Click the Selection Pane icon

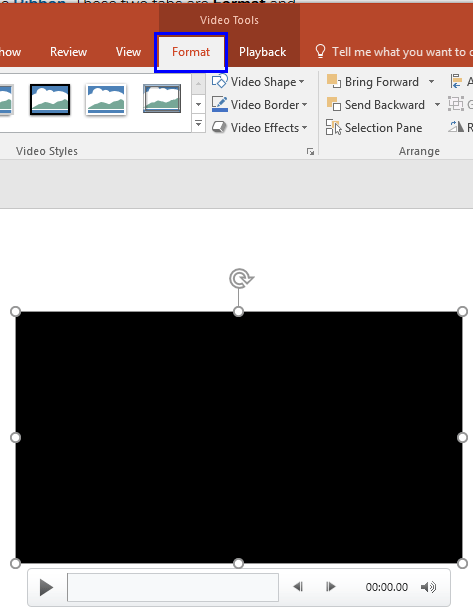pos(334,127)
